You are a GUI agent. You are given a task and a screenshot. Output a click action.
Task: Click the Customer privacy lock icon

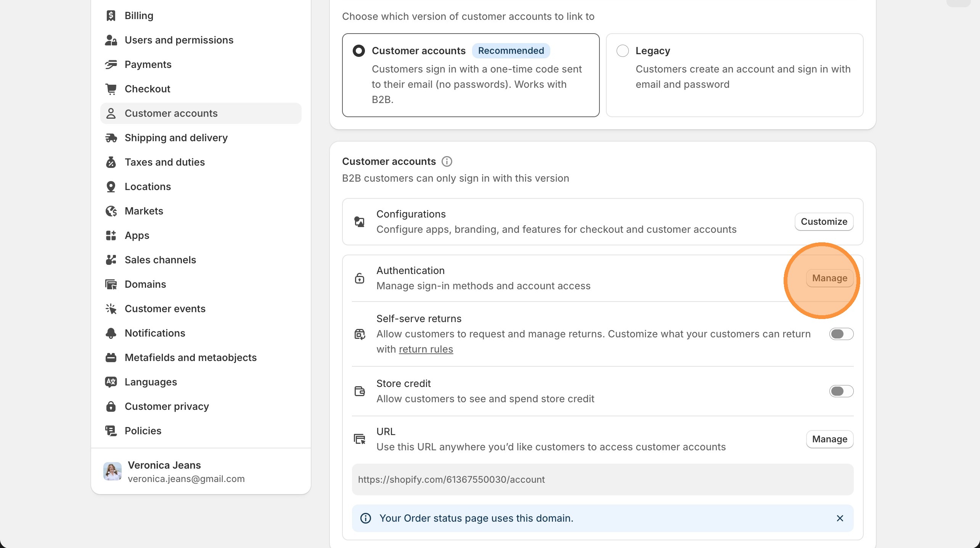tap(111, 406)
